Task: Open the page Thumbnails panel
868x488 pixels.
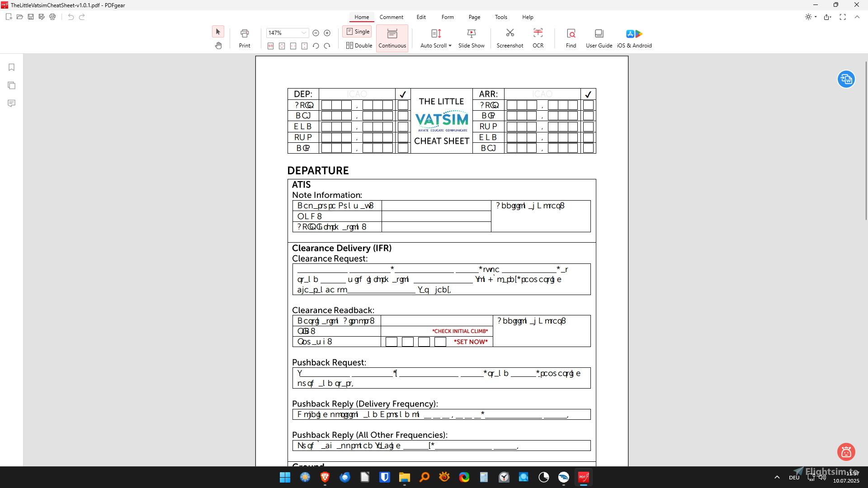Action: tap(11, 85)
